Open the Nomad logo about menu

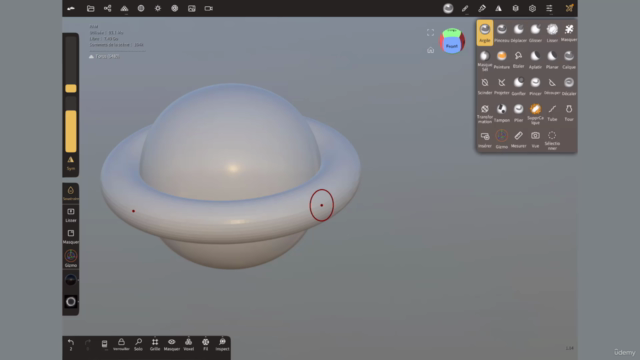click(x=71, y=8)
